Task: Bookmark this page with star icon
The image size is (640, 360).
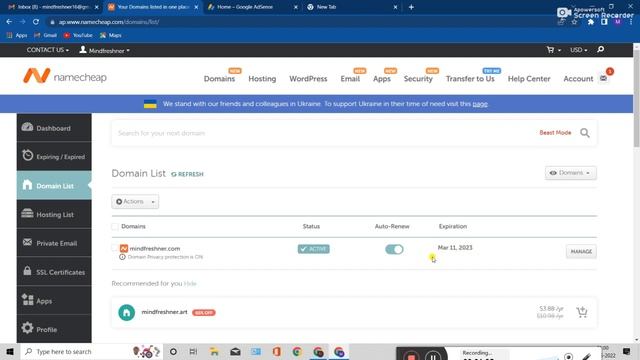Action: 574,22
